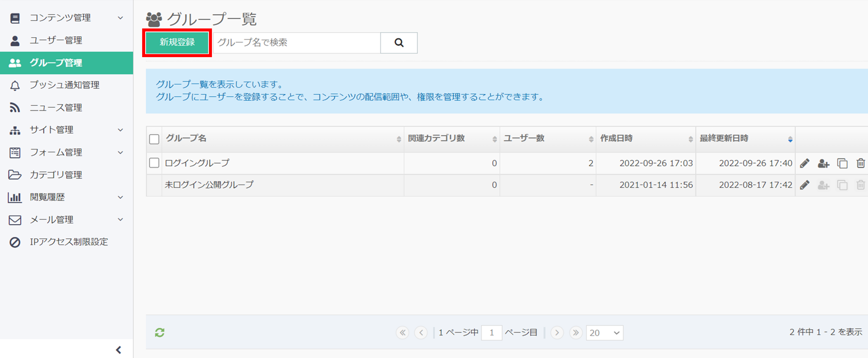Click the people icon beside グループ管理

tap(15, 63)
